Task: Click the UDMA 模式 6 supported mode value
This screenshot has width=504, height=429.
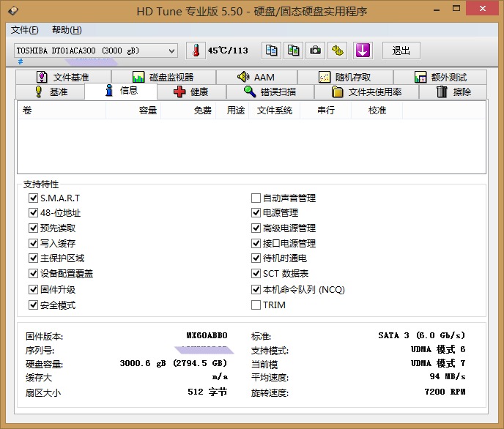Action: click(438, 349)
